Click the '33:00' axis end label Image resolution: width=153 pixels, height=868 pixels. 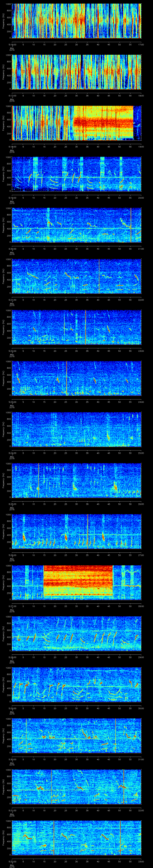click(x=141, y=861)
